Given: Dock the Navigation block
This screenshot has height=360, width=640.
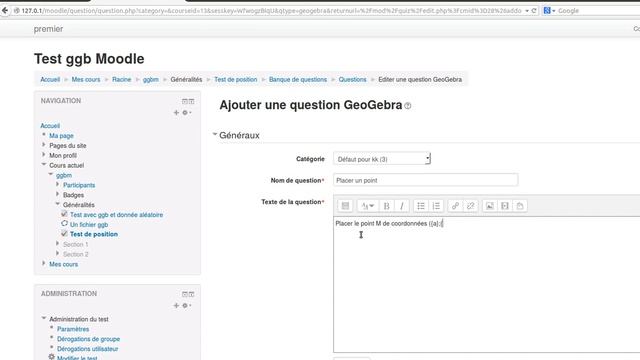Looking at the screenshot, I should pyautogui.click(x=191, y=101).
